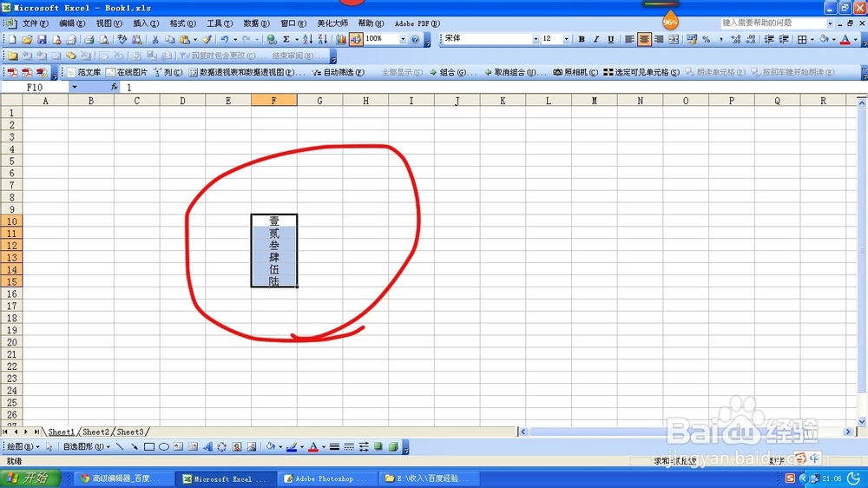Open the Borders dropdown arrow

[812, 39]
